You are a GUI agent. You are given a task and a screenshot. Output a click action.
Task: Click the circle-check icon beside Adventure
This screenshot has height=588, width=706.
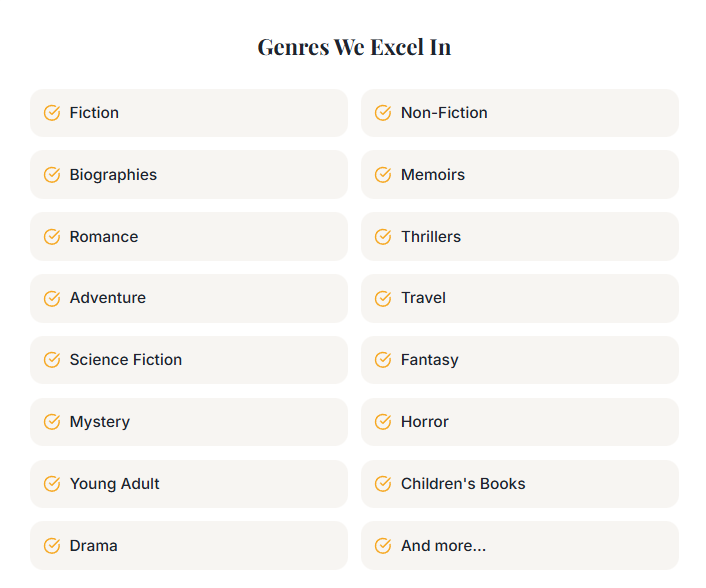coord(52,298)
